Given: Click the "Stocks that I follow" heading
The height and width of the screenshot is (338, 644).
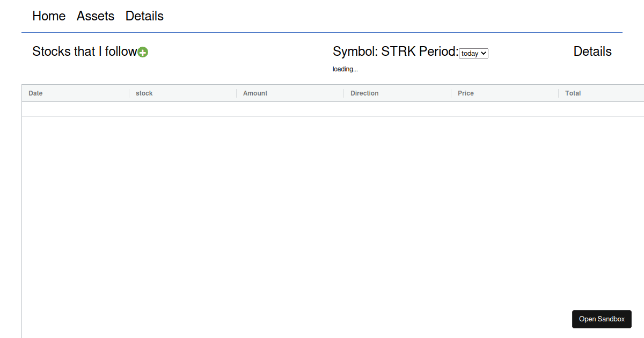Looking at the screenshot, I should (x=84, y=52).
